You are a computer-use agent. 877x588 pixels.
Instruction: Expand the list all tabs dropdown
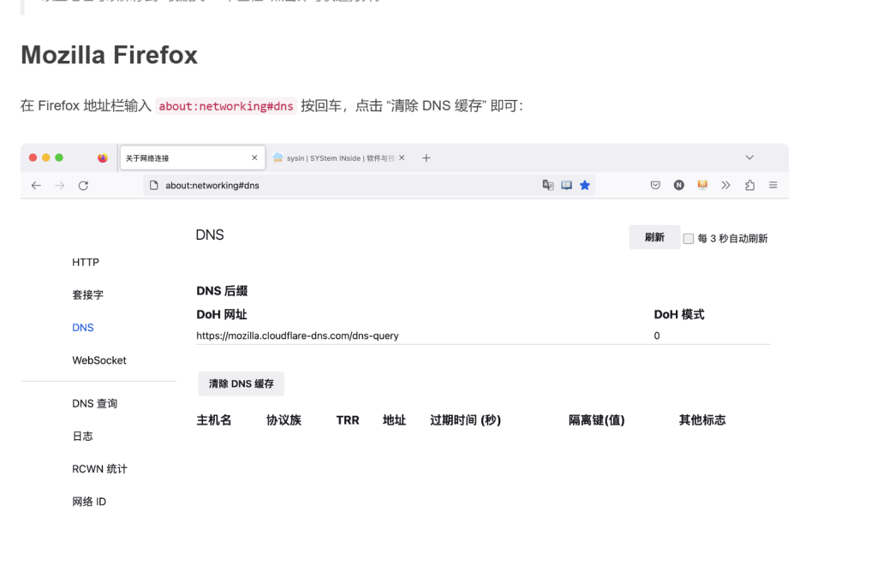[x=749, y=157]
